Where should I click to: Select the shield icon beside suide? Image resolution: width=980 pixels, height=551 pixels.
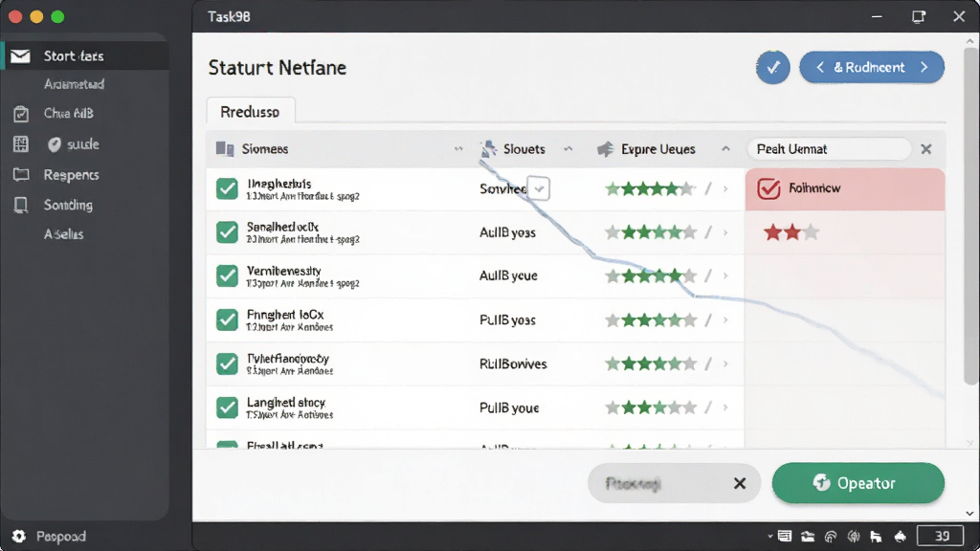55,144
